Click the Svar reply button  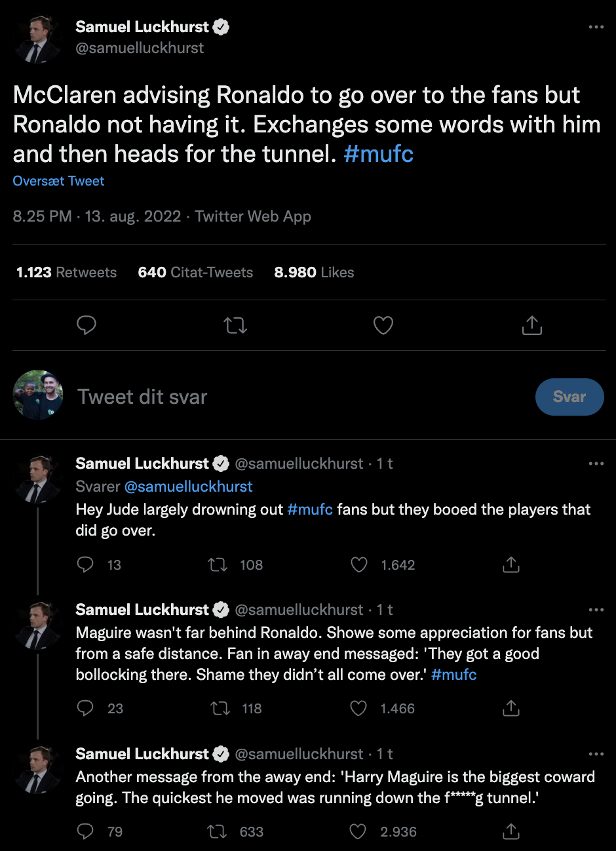click(x=569, y=397)
